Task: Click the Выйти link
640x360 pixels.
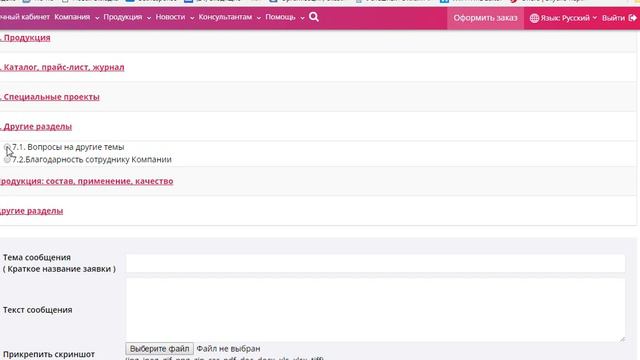Action: click(613, 18)
